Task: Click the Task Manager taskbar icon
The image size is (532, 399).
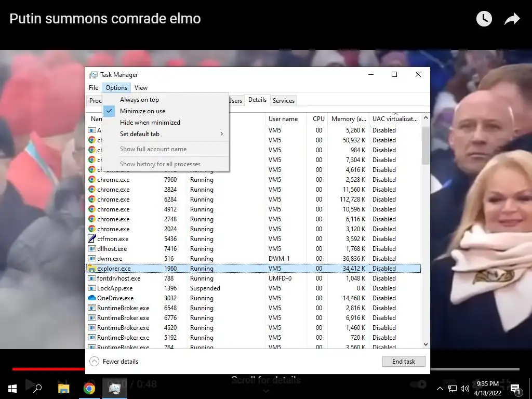Action: (x=115, y=389)
